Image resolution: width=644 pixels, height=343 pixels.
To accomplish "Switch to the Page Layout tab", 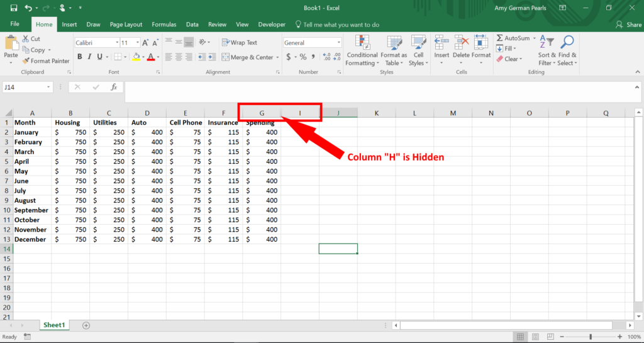I will click(126, 25).
